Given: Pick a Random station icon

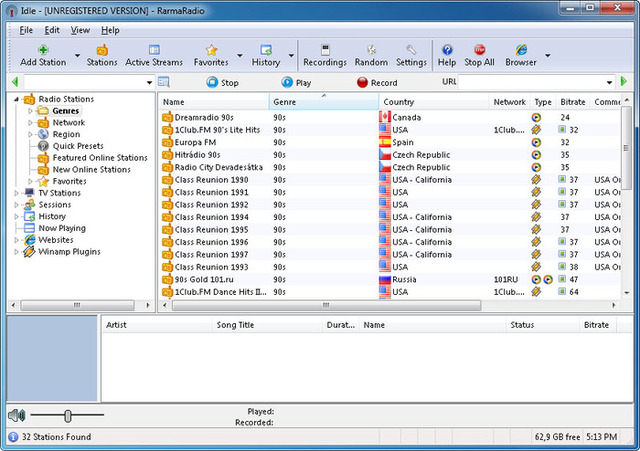Looking at the screenshot, I should pos(371,50).
